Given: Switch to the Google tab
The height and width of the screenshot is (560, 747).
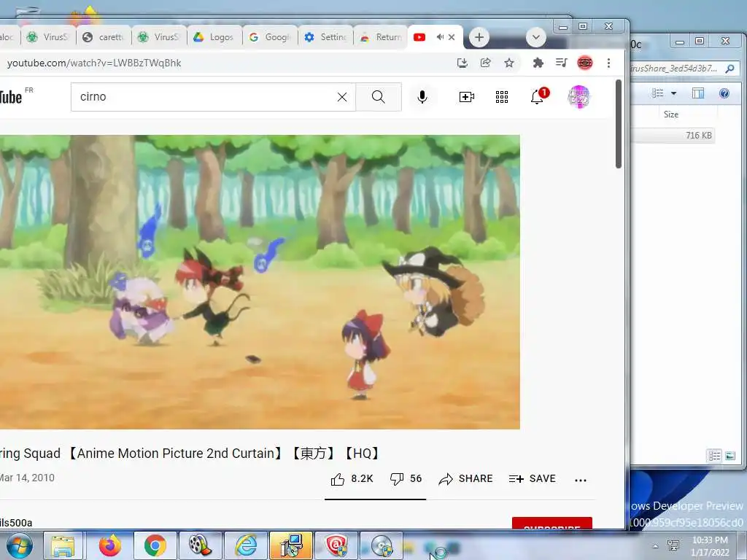Looking at the screenshot, I should coord(270,37).
